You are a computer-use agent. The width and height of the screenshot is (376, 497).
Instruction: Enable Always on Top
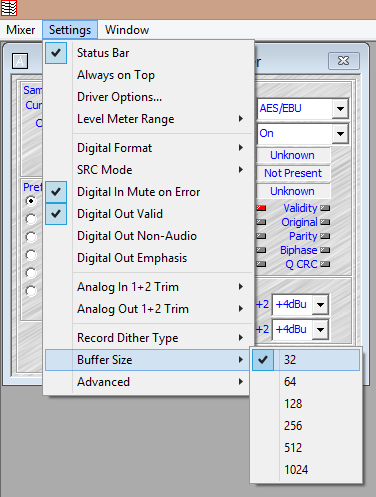[x=148, y=75]
